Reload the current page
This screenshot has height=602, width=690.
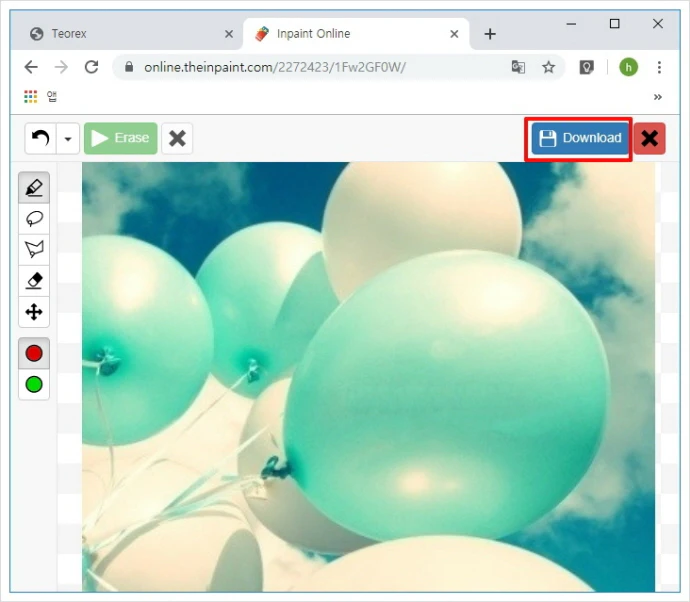pyautogui.click(x=92, y=67)
